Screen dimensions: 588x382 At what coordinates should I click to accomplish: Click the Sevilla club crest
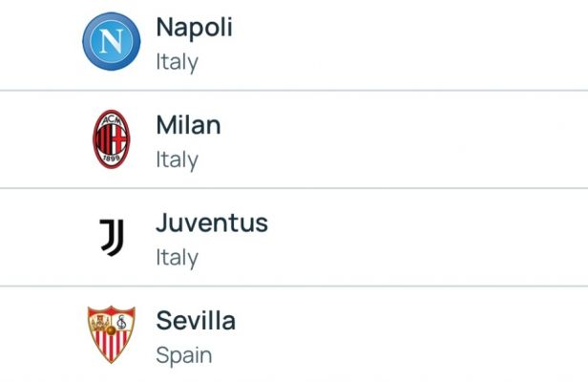click(x=112, y=334)
